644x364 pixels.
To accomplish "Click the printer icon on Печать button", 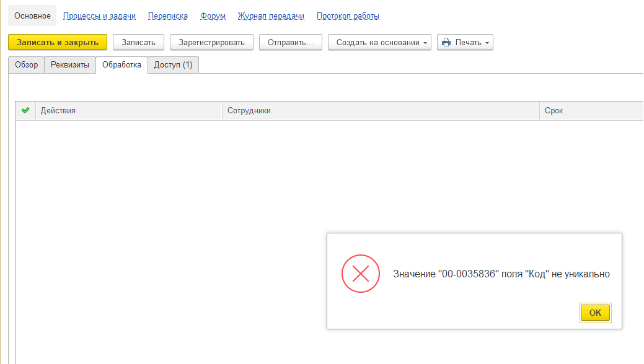I will [x=446, y=43].
